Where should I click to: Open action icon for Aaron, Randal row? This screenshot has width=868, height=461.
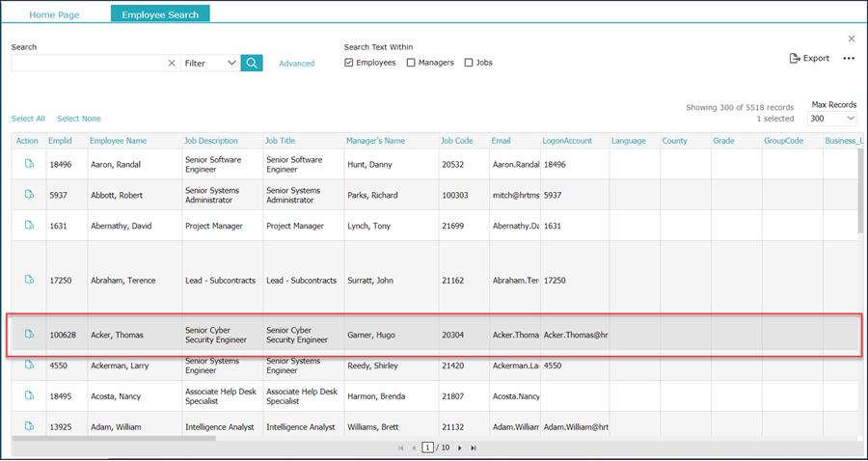click(x=29, y=164)
